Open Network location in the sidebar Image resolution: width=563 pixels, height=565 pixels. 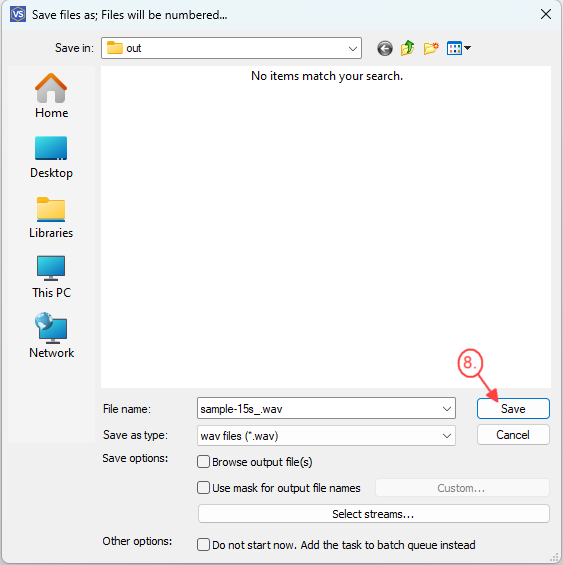(x=51, y=335)
